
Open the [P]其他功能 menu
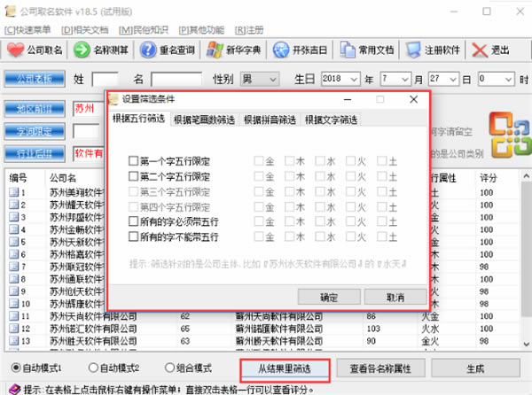point(201,30)
